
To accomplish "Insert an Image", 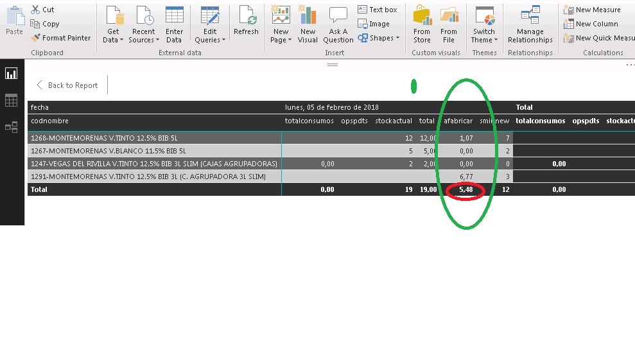I will [x=374, y=24].
